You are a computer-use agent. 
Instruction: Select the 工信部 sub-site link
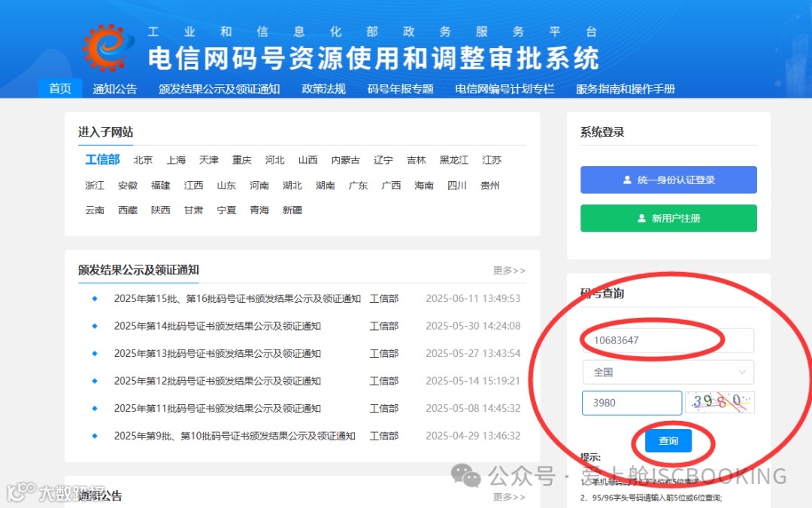coord(102,159)
